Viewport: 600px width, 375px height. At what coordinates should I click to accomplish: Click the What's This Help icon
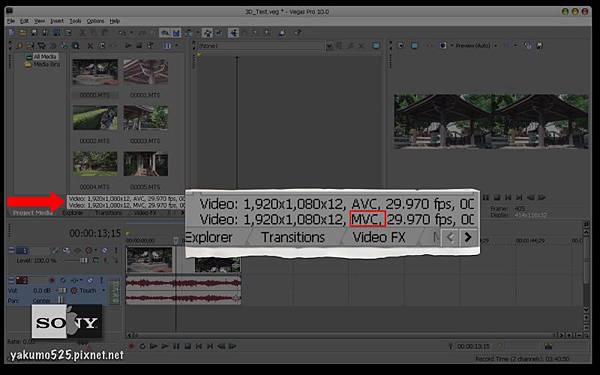[x=297, y=33]
